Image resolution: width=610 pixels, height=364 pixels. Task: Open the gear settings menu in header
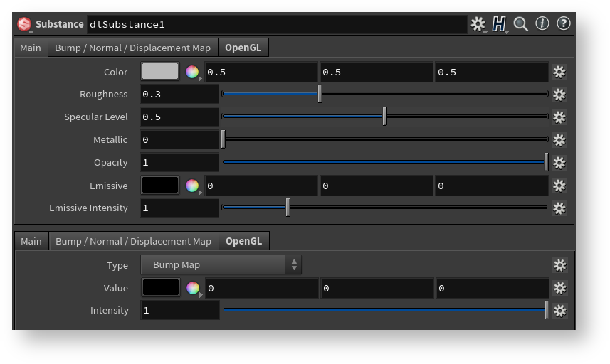click(478, 24)
